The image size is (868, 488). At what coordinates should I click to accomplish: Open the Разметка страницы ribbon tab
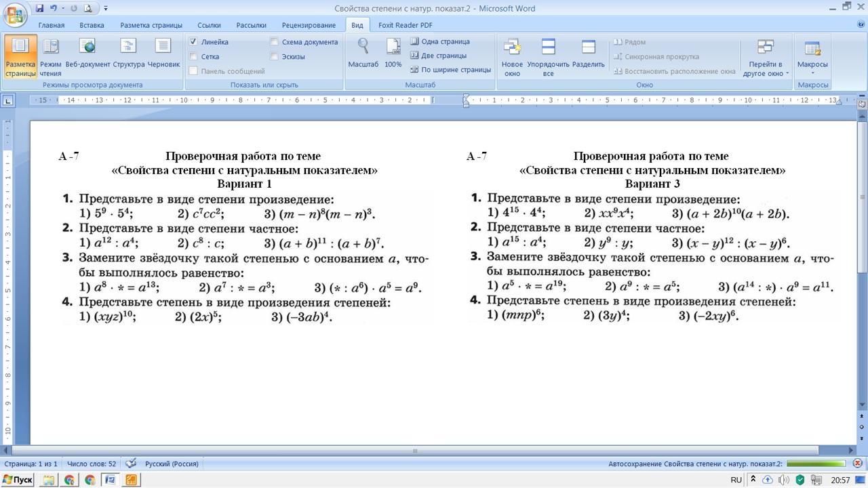coord(151,25)
